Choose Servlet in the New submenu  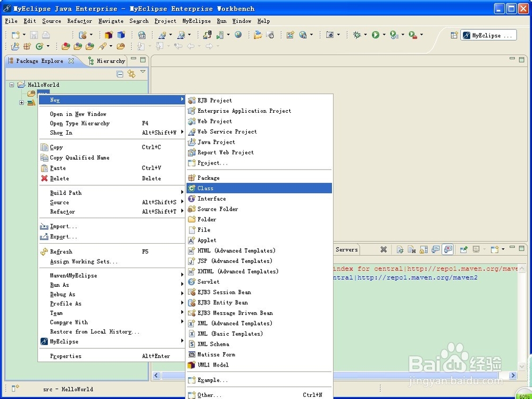pos(259,281)
